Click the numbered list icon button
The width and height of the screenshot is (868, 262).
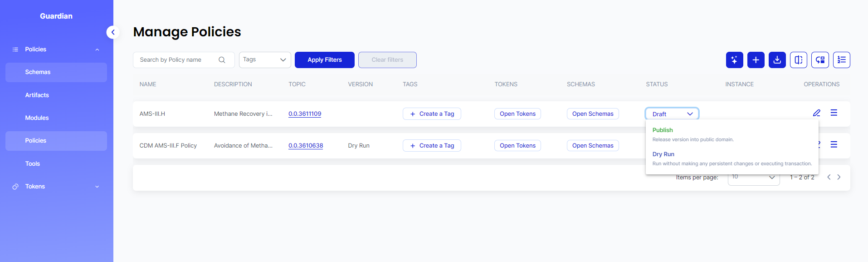[841, 60]
